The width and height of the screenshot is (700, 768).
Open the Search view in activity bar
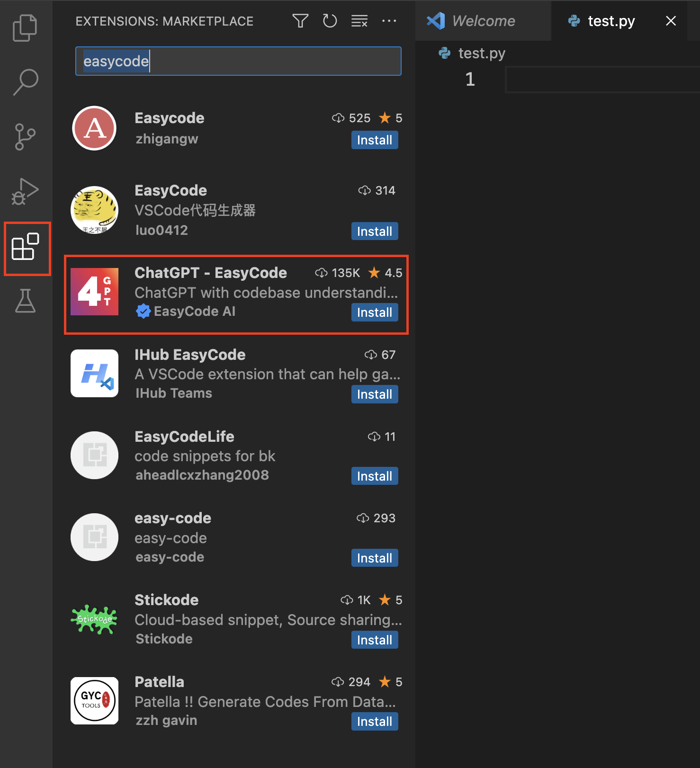pyautogui.click(x=25, y=82)
